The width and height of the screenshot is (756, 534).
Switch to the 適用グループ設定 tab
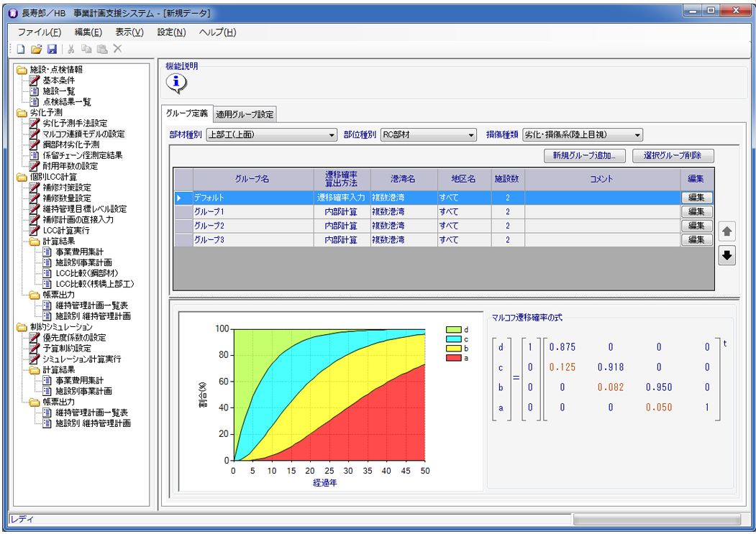point(245,114)
